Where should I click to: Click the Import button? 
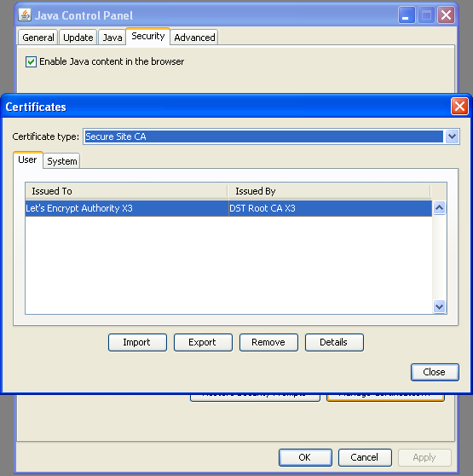137,342
